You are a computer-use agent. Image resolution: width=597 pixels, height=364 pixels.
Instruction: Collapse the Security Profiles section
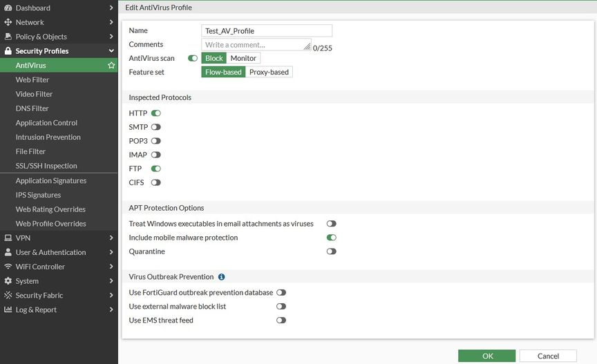tap(111, 51)
